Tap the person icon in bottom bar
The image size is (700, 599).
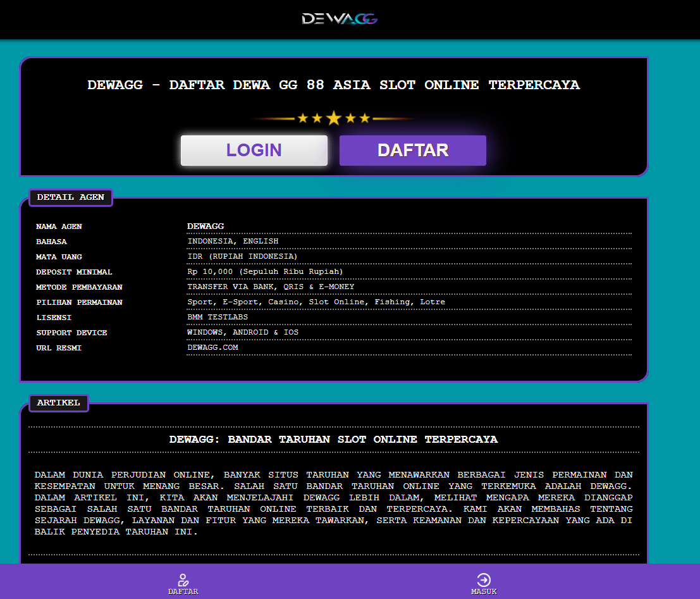pyautogui.click(x=183, y=579)
